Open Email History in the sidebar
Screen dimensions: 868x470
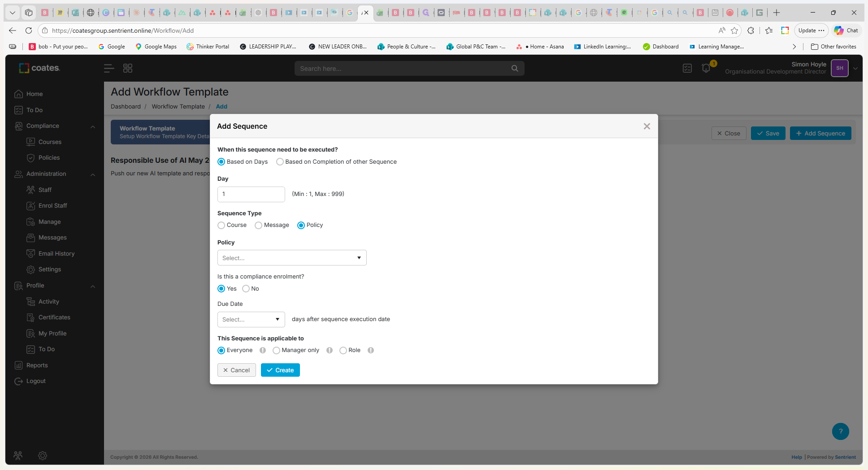click(x=56, y=254)
